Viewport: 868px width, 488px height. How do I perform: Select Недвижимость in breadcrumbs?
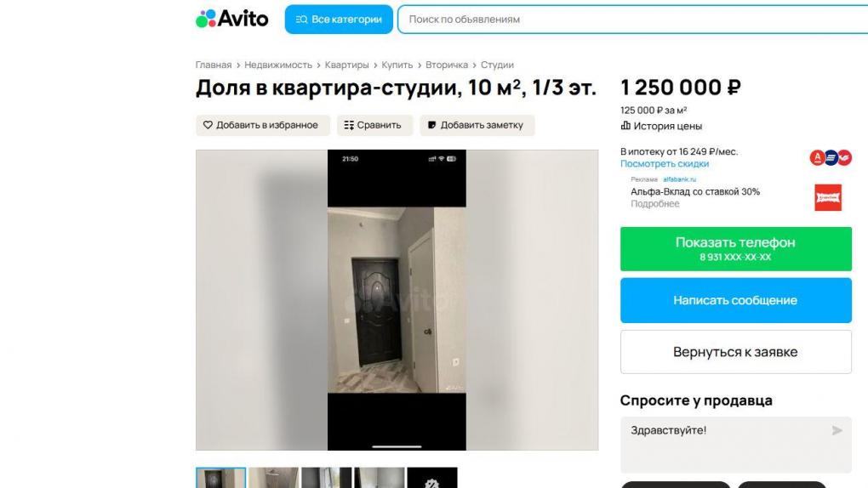click(x=278, y=65)
